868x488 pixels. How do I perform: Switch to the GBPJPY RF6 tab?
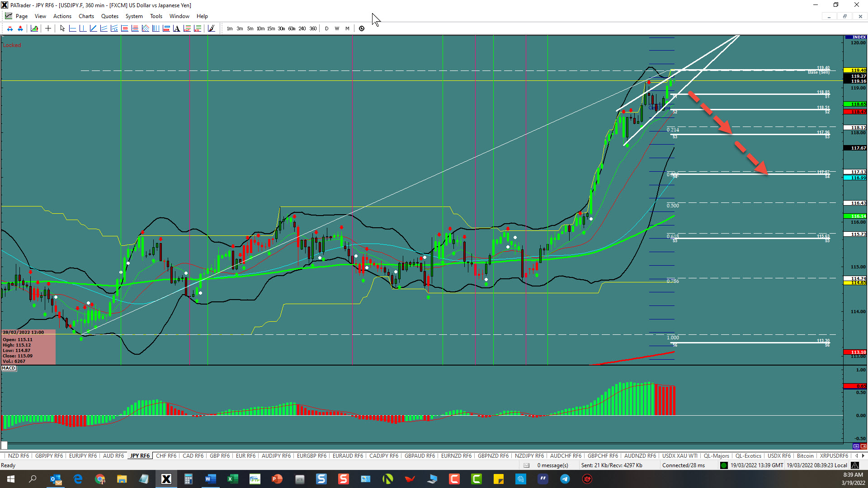coord(49,456)
